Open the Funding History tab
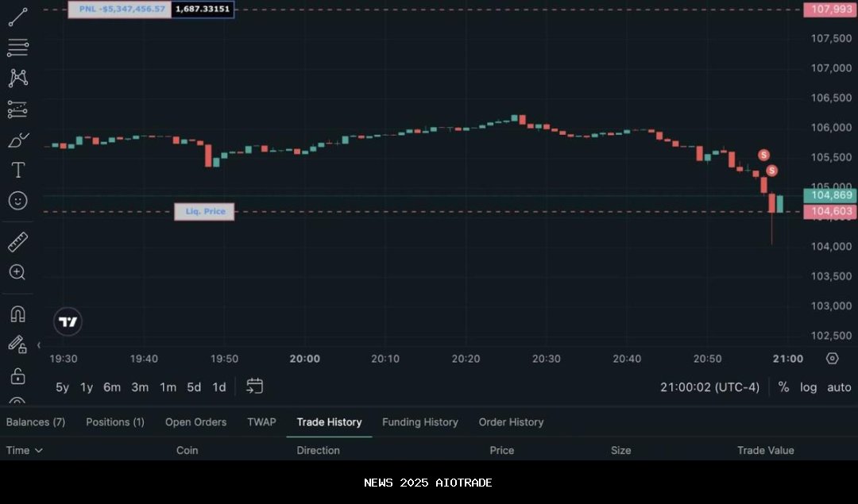The height and width of the screenshot is (504, 858). coord(419,422)
